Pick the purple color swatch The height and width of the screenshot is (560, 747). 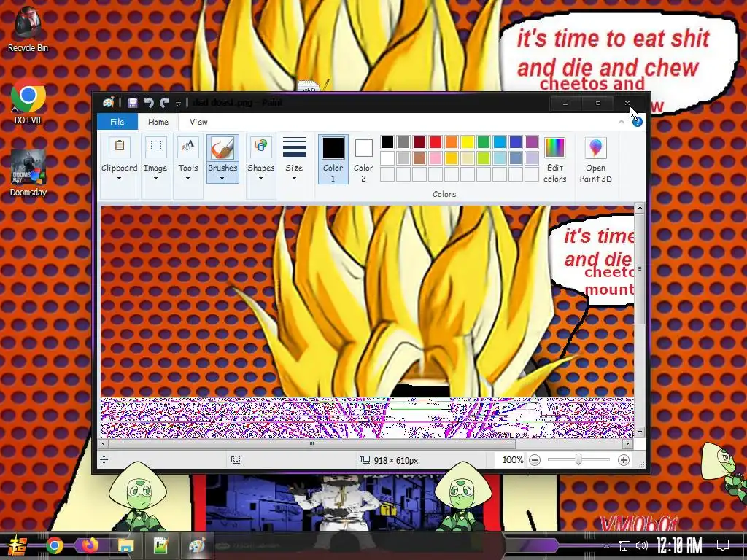coord(532,142)
